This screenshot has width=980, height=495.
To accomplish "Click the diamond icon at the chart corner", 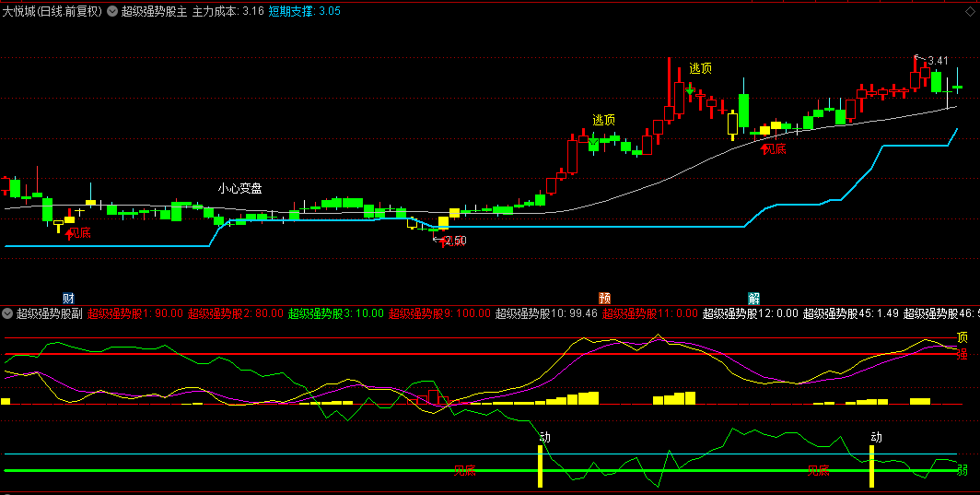I will 969,11.
